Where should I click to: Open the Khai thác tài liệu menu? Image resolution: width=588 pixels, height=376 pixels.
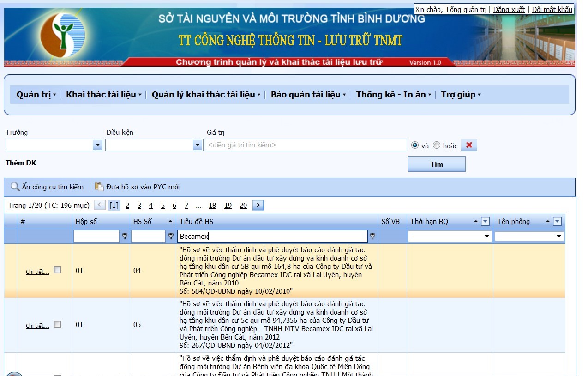tap(104, 95)
